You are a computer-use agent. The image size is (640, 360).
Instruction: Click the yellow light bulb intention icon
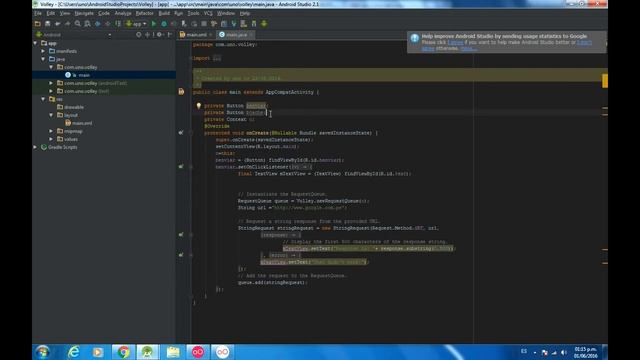coord(199,105)
